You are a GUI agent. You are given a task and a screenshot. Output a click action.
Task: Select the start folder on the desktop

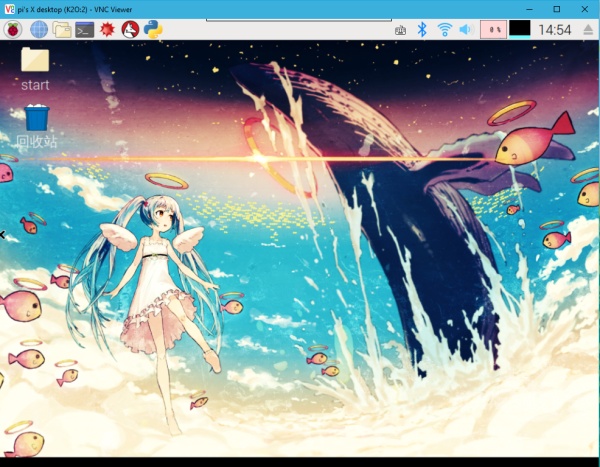[35, 69]
